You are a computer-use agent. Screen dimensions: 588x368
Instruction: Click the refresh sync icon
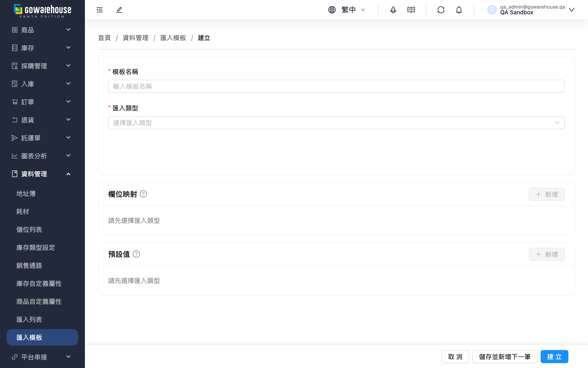(x=441, y=10)
